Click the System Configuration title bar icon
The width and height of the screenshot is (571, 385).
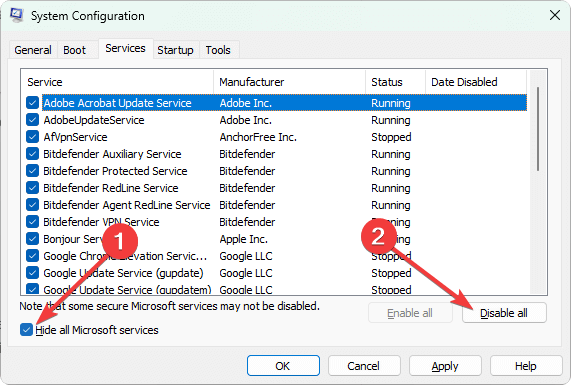17,15
